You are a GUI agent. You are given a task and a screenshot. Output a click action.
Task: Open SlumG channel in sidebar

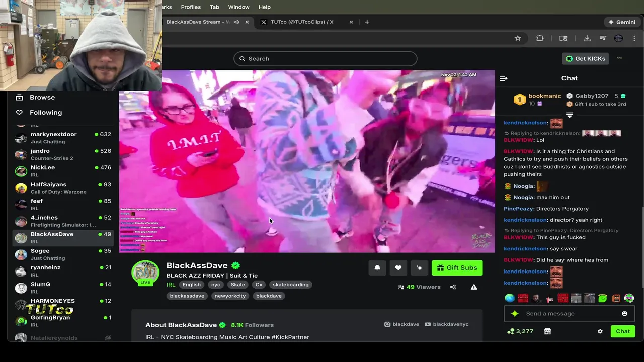point(63,288)
